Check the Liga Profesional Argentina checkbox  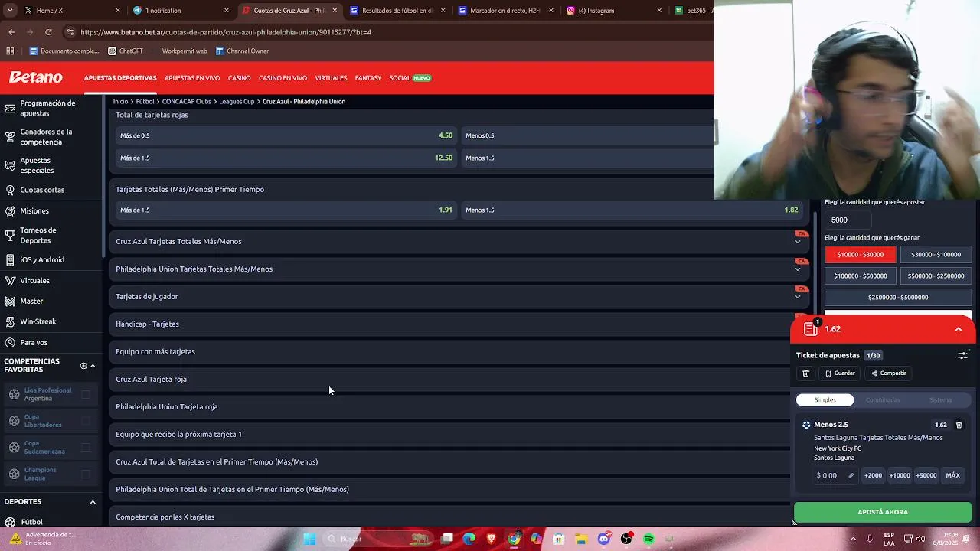click(86, 394)
